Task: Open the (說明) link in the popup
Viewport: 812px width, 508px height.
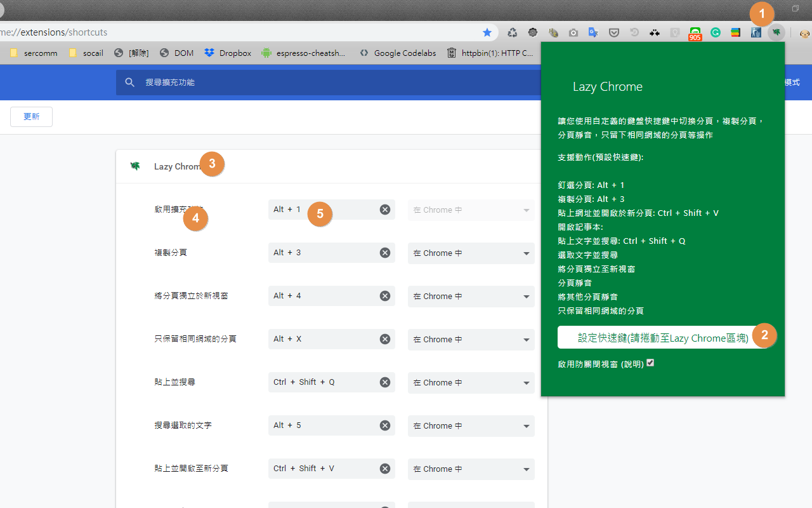Action: point(632,364)
